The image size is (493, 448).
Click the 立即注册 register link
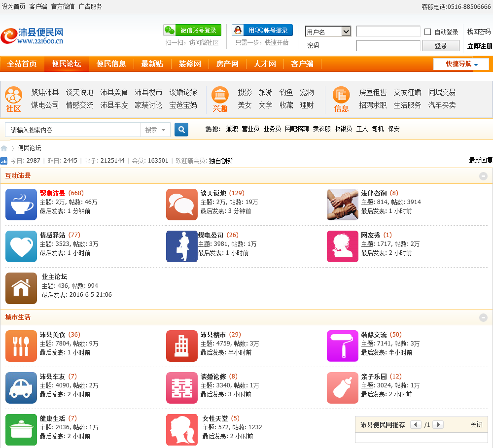click(480, 46)
